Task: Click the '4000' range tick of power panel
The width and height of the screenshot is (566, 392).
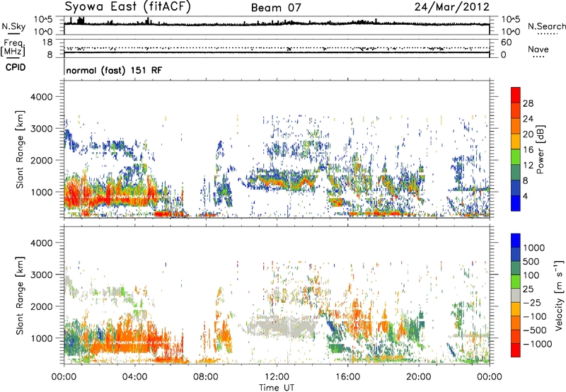Action: pos(42,97)
